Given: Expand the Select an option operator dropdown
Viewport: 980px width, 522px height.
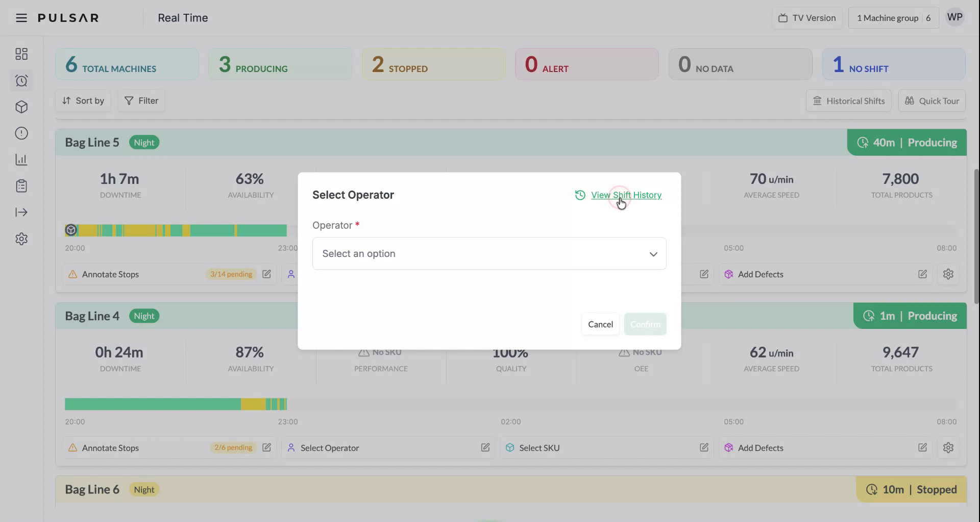Looking at the screenshot, I should pyautogui.click(x=488, y=253).
